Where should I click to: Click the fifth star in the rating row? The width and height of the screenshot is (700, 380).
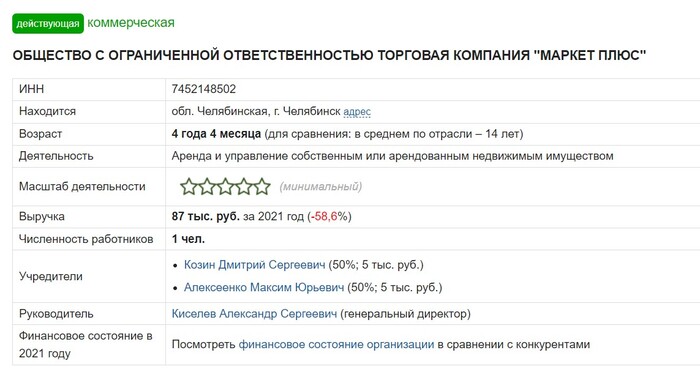(x=262, y=187)
